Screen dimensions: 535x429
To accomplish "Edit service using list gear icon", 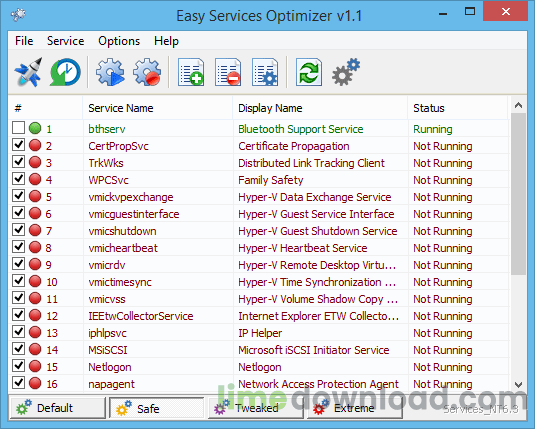I will 265,72.
